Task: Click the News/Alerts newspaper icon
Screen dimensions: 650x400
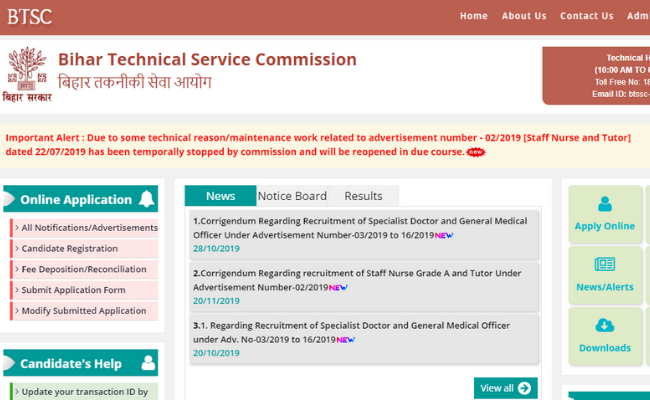Action: (604, 265)
